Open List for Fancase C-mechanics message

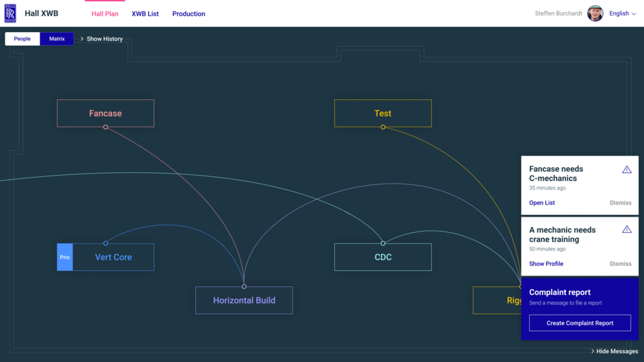coord(542,202)
